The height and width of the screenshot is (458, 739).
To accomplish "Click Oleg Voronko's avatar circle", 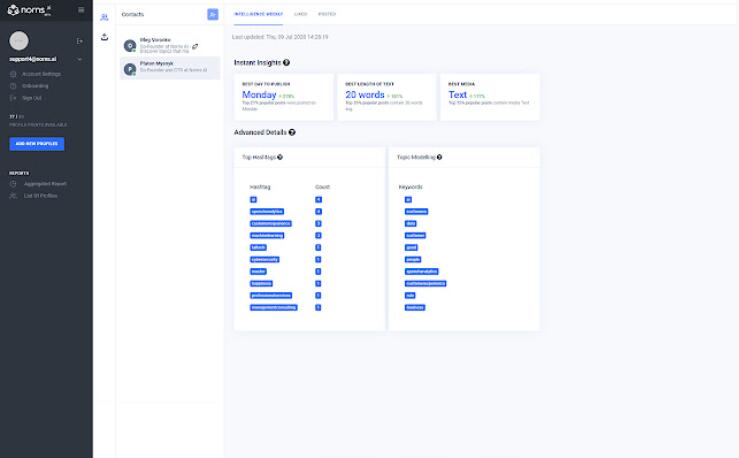I will click(130, 46).
